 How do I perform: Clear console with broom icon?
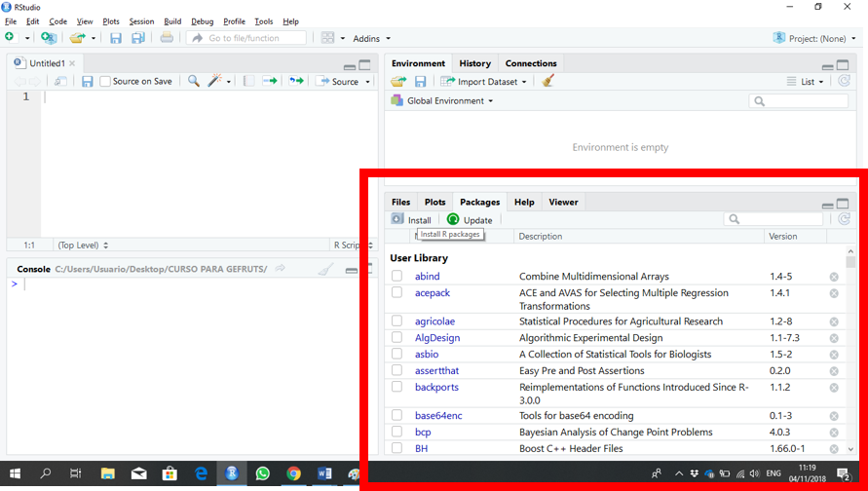tap(326, 270)
